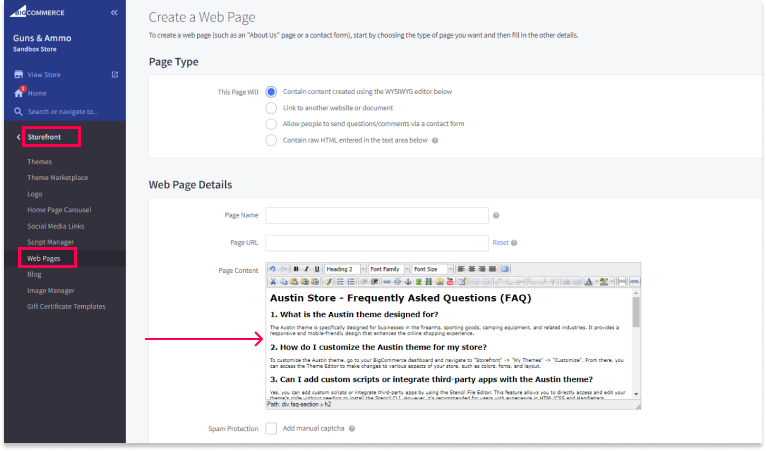Screen dimensions: 766x451
Task: Open Image Manager menu item
Action: point(51,291)
